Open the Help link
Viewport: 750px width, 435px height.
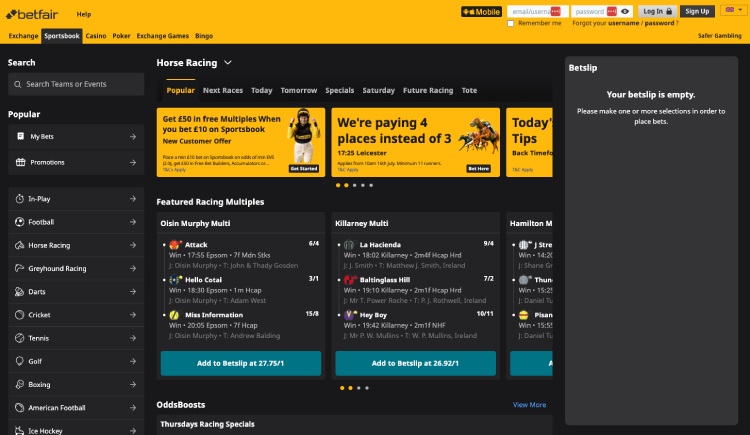(84, 14)
